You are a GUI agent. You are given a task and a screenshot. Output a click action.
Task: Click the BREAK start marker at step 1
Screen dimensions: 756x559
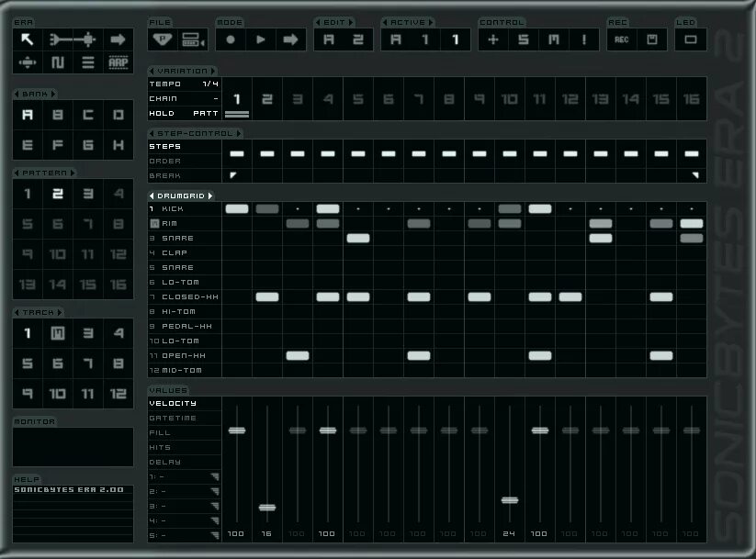coord(233,175)
